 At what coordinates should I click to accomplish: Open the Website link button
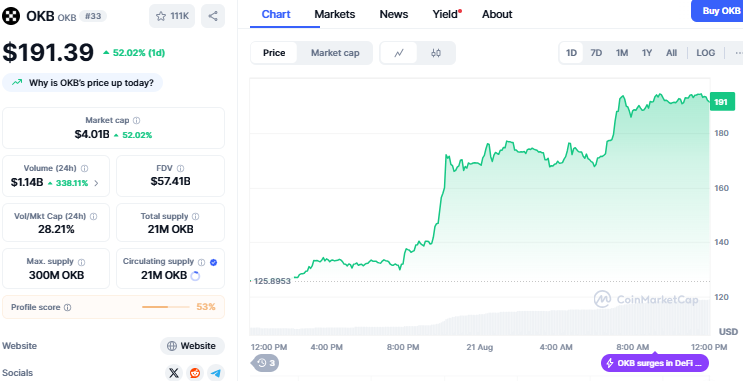coord(192,346)
